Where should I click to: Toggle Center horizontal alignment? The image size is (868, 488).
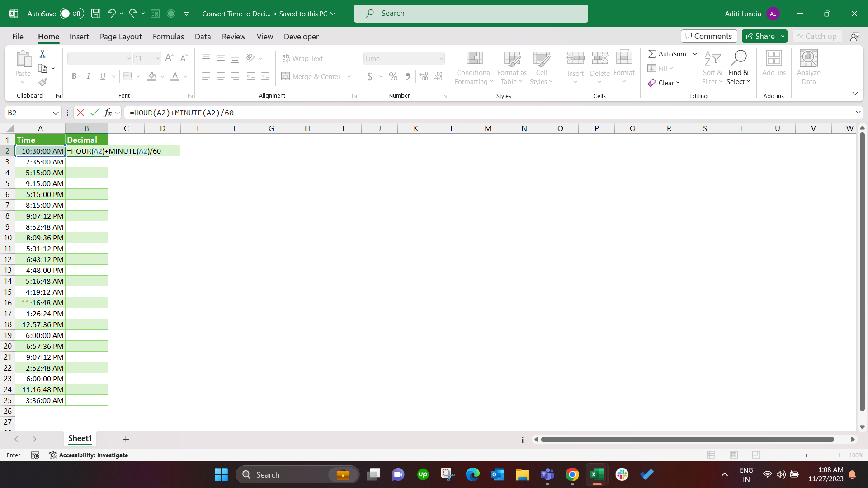pyautogui.click(x=221, y=76)
